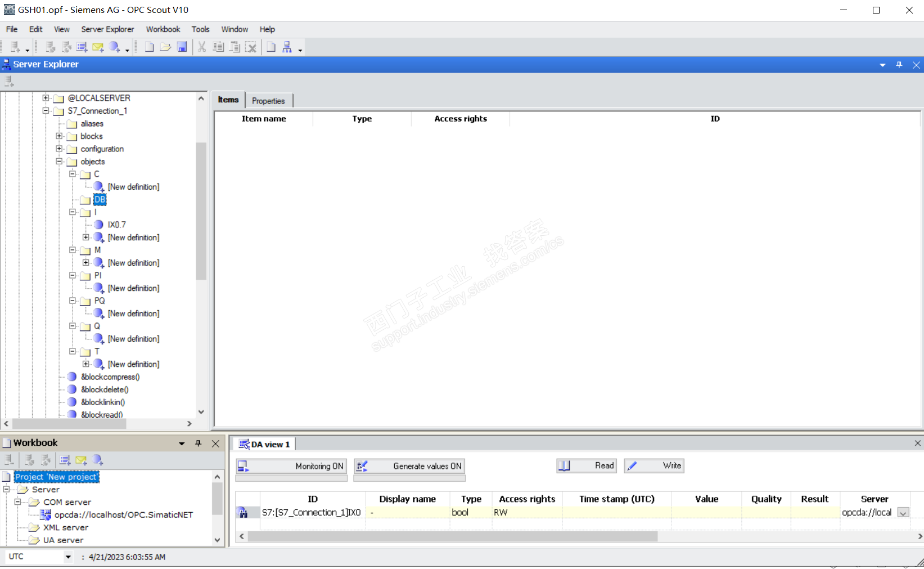Screen dimensions: 924x569
Task: Select the &blocklinkin() item
Action: [x=103, y=402]
